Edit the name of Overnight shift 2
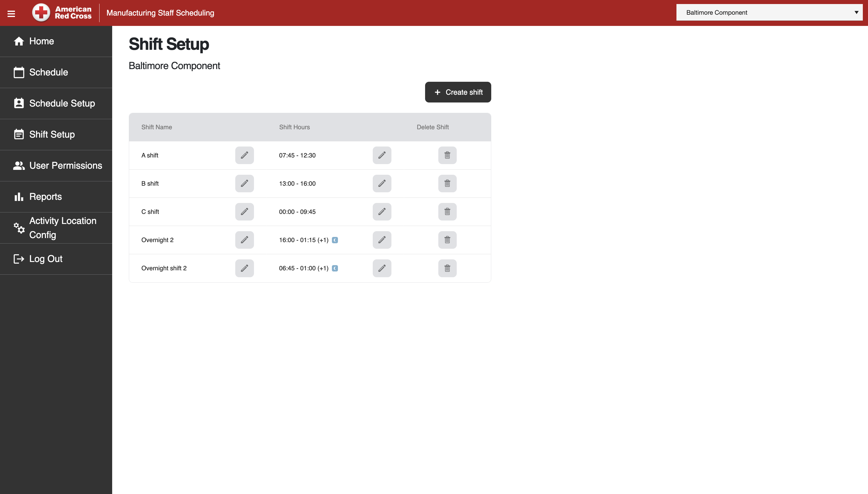This screenshot has height=494, width=868. [244, 268]
